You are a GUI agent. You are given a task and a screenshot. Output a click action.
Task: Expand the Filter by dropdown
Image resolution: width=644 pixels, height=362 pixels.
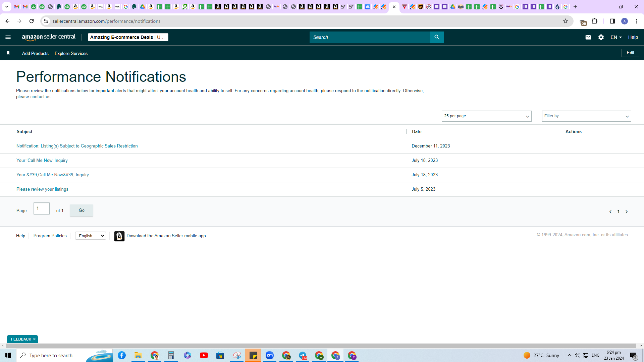pyautogui.click(x=586, y=116)
